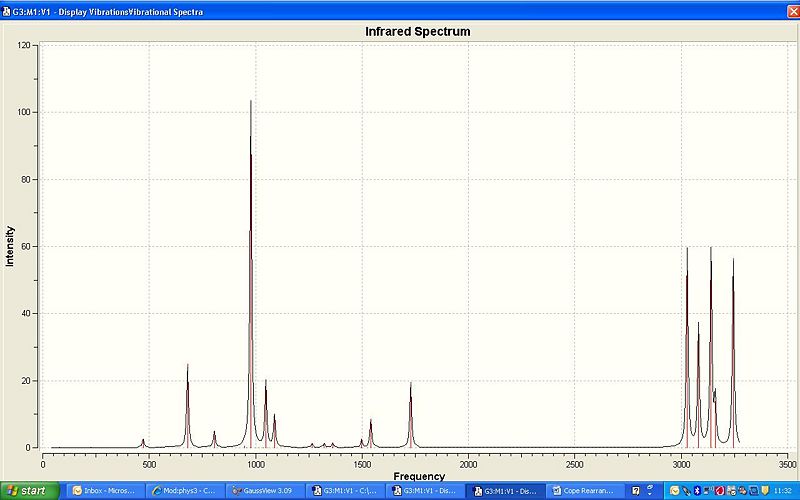Switch to the Inbox - Microsoft Outlook taskbar button

click(106, 491)
